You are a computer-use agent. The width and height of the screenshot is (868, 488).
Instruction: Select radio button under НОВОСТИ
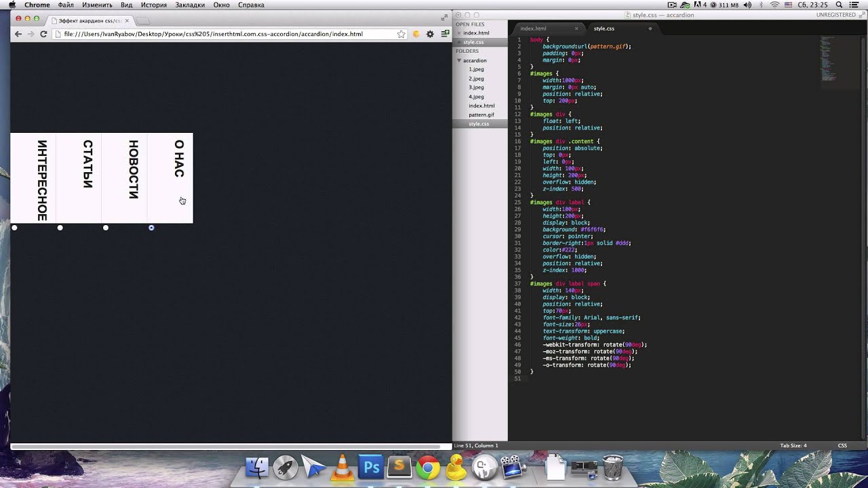tap(105, 228)
